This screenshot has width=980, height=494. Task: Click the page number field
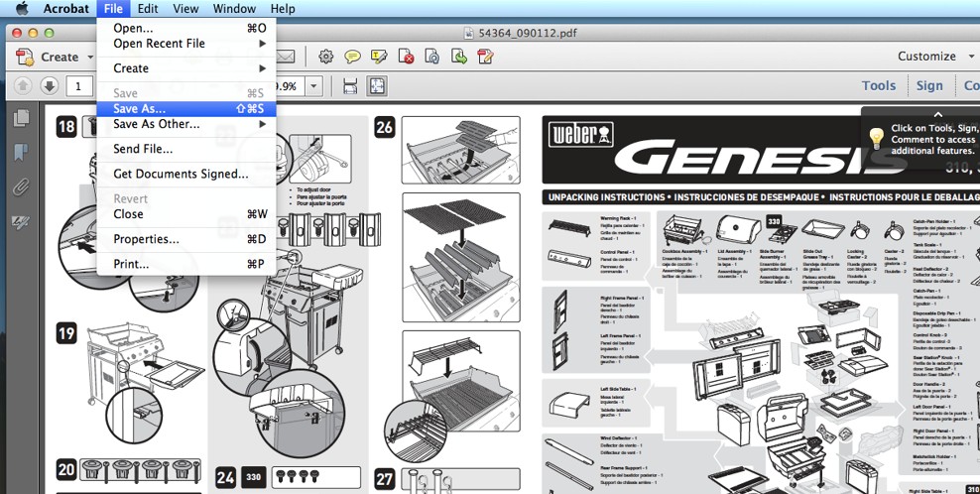pos(79,85)
